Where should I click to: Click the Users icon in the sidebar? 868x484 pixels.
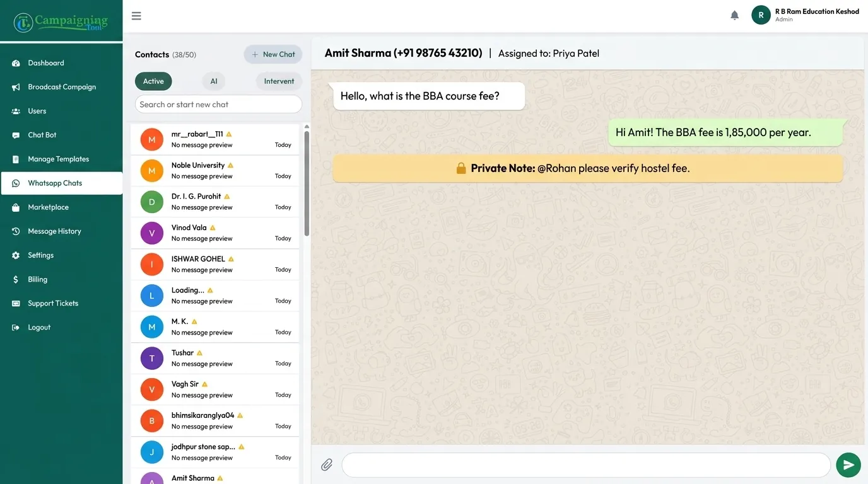(x=16, y=111)
